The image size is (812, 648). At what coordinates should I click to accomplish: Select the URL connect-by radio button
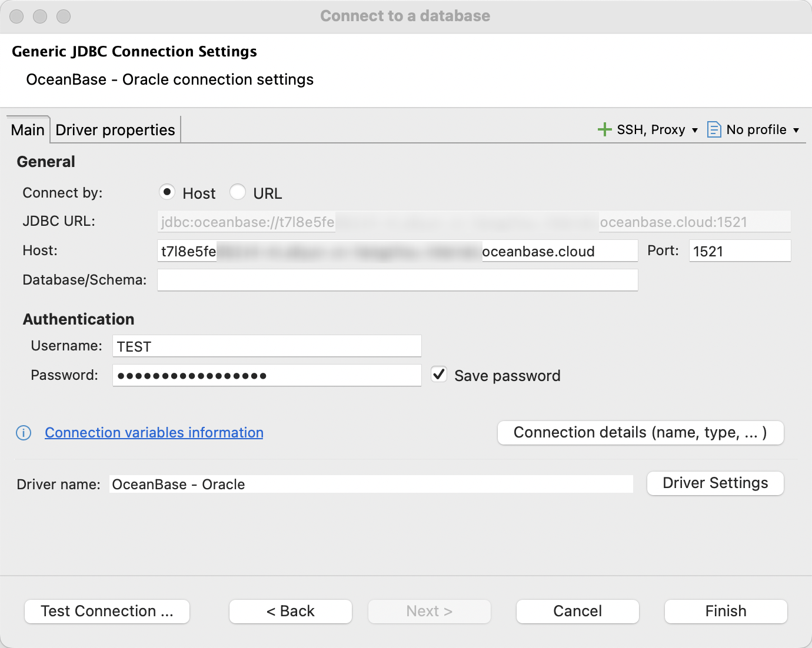click(238, 192)
